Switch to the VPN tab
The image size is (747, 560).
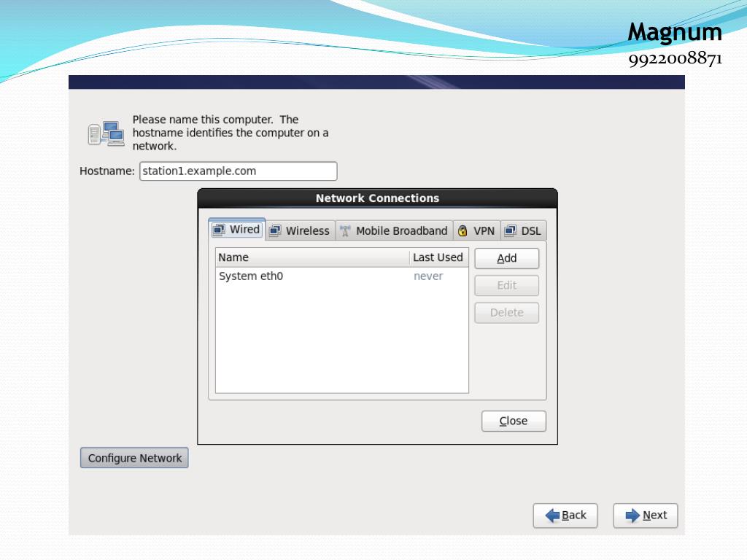[476, 231]
